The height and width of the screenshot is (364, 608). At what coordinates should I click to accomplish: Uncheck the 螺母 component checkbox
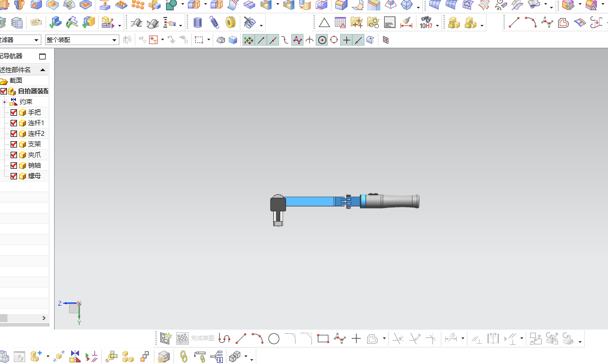pos(14,176)
